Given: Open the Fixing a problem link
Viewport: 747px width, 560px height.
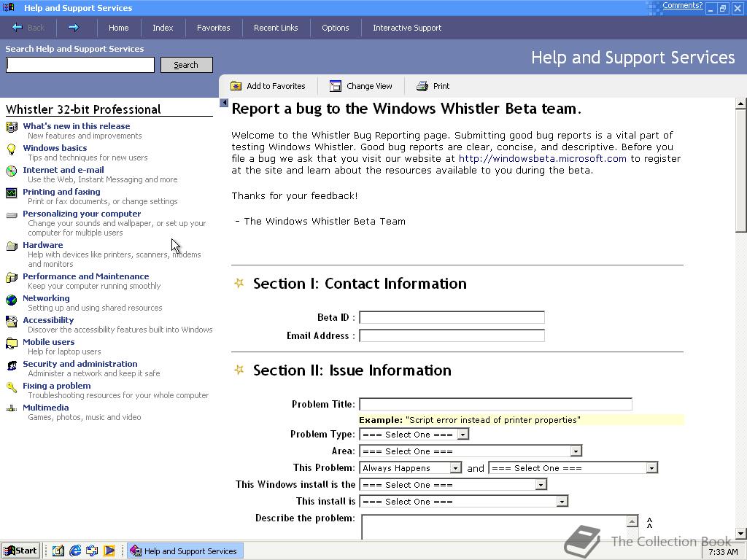Looking at the screenshot, I should tap(57, 386).
